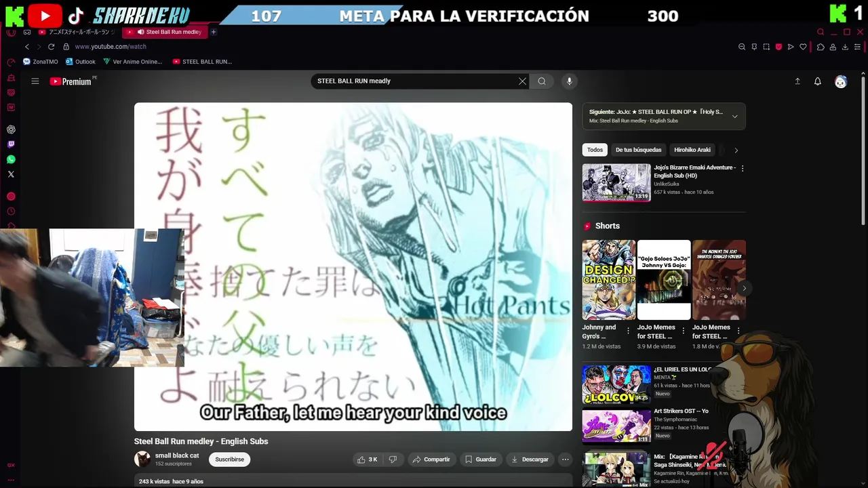Image resolution: width=868 pixels, height=488 pixels.
Task: Click the heart bookmark icon
Action: (803, 47)
